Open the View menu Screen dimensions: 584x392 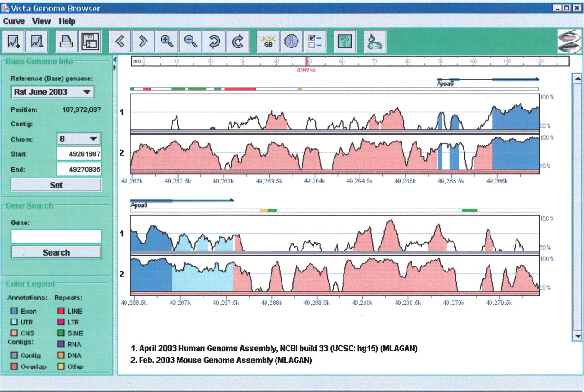tap(42, 21)
